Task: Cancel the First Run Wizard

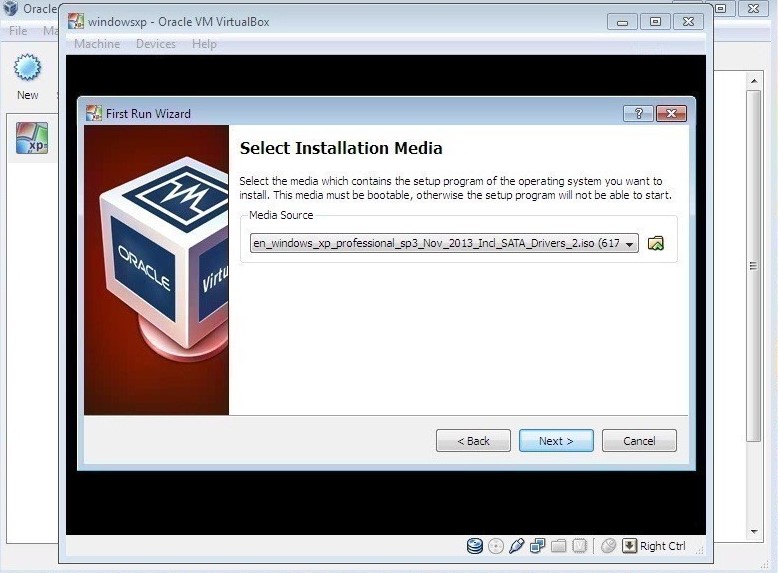Action: tap(639, 441)
